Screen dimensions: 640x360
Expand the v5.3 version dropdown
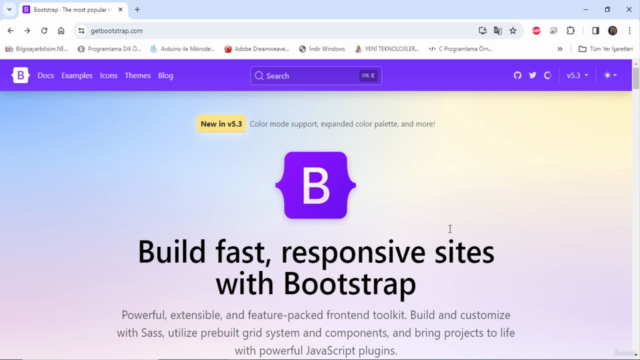click(x=577, y=76)
